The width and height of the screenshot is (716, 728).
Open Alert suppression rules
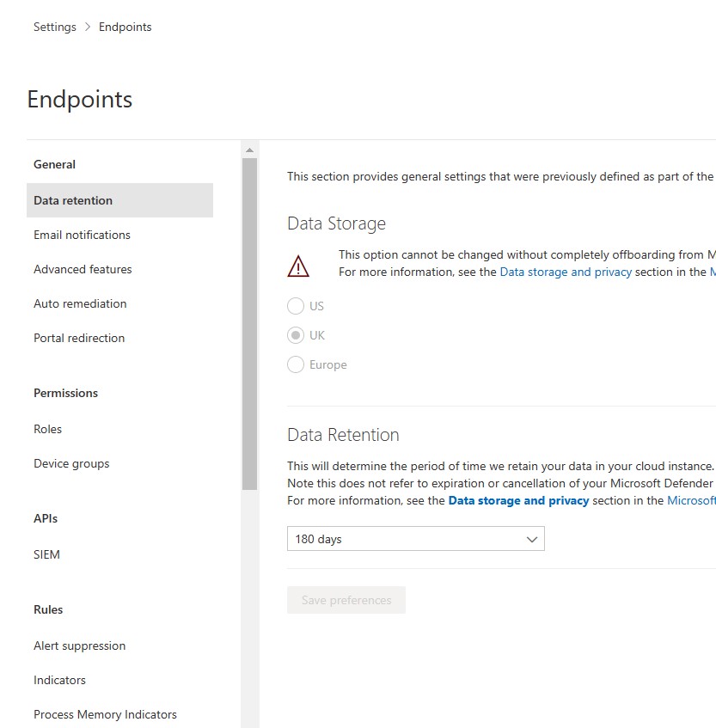click(79, 645)
